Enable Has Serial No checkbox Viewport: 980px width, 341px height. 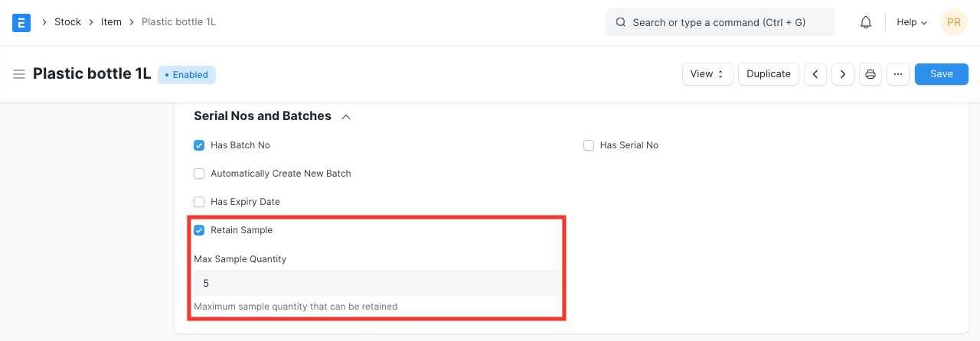pos(589,145)
